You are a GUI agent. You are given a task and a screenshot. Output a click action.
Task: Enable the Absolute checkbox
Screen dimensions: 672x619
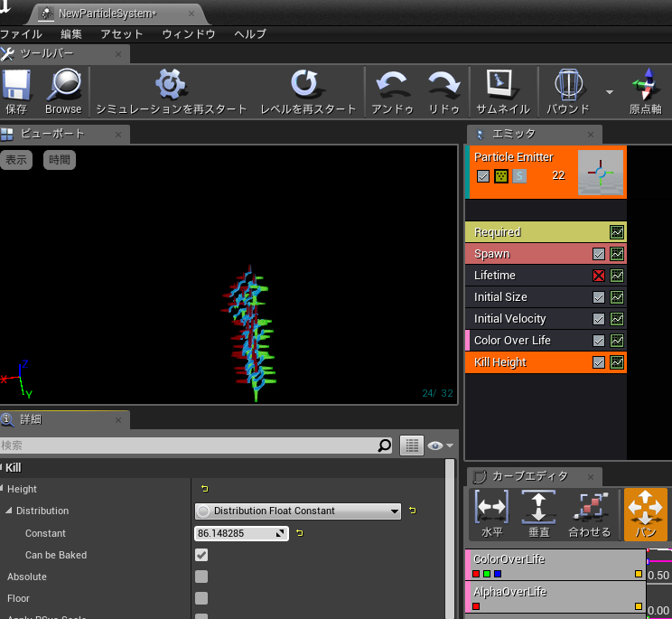pyautogui.click(x=201, y=577)
